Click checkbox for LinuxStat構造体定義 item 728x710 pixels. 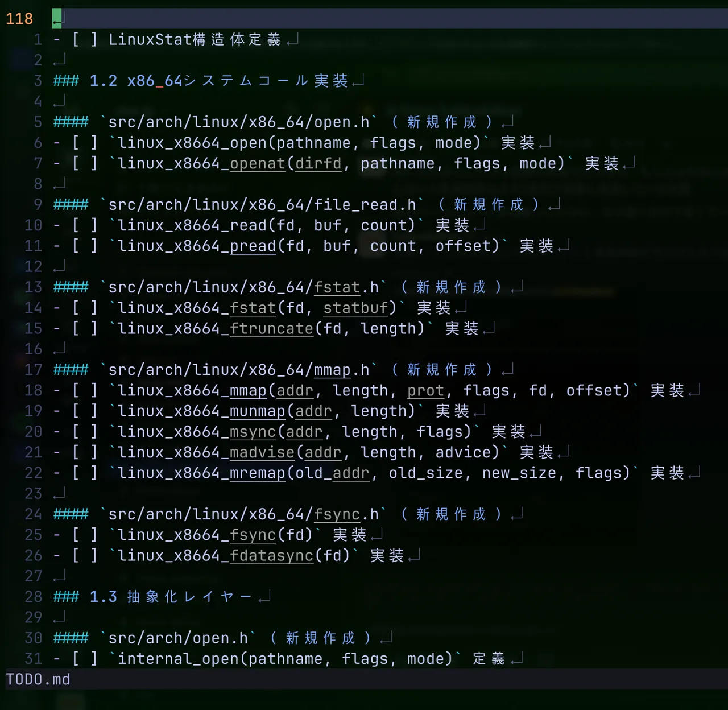[x=84, y=39]
